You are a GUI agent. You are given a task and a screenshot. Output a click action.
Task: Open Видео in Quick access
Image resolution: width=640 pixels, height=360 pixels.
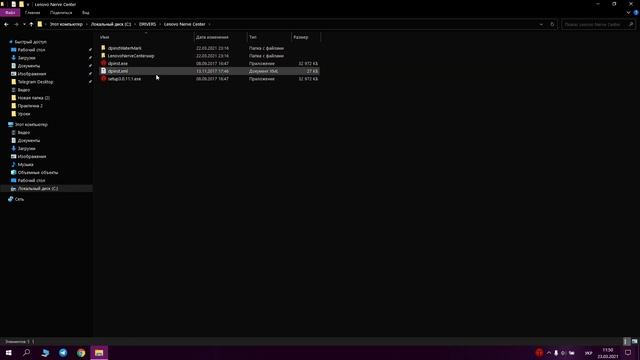click(24, 90)
